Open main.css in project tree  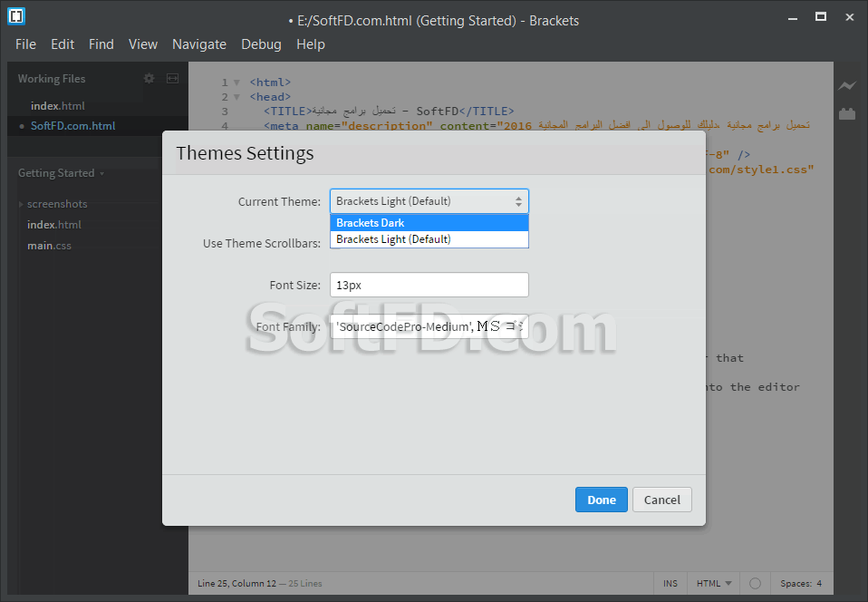click(49, 246)
